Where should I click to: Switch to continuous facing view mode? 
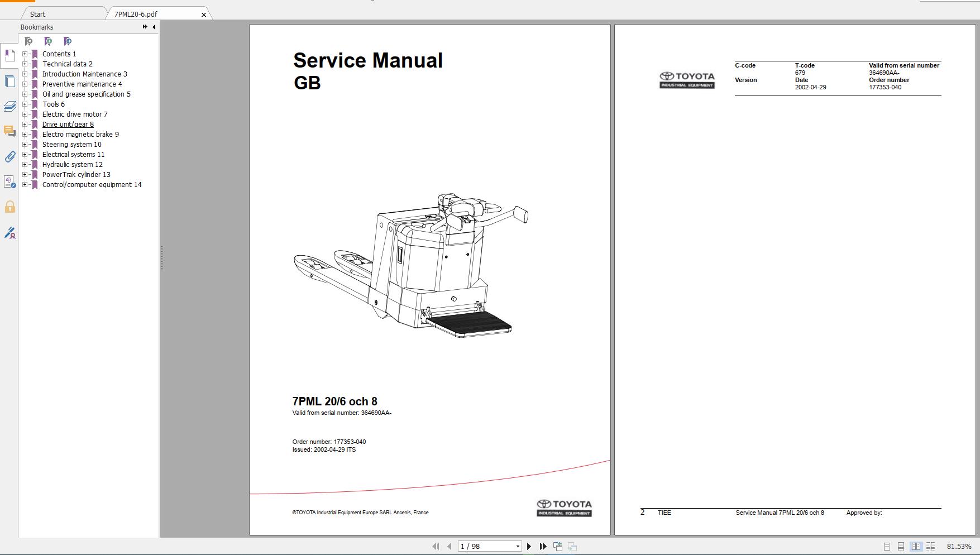pos(931,547)
